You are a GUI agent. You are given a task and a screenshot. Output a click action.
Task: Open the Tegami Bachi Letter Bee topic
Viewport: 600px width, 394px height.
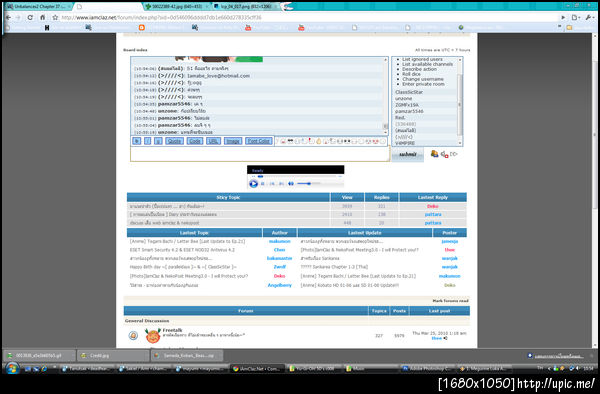click(187, 241)
